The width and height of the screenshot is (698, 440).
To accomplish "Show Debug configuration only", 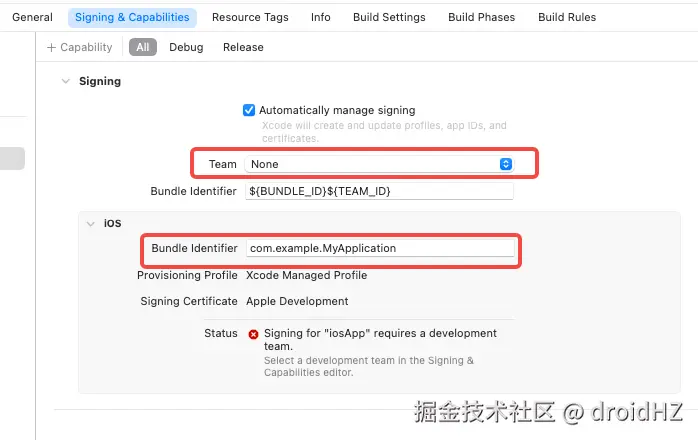I will pos(186,47).
